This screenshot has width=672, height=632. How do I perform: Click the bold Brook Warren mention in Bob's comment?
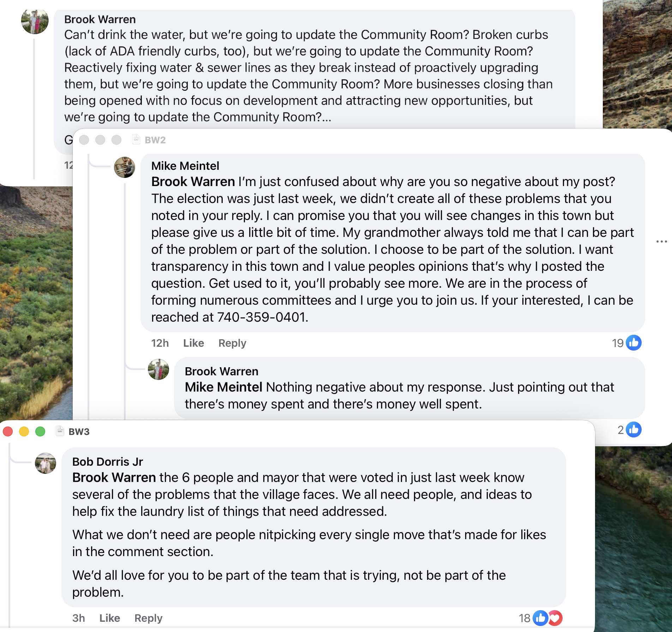[114, 477]
